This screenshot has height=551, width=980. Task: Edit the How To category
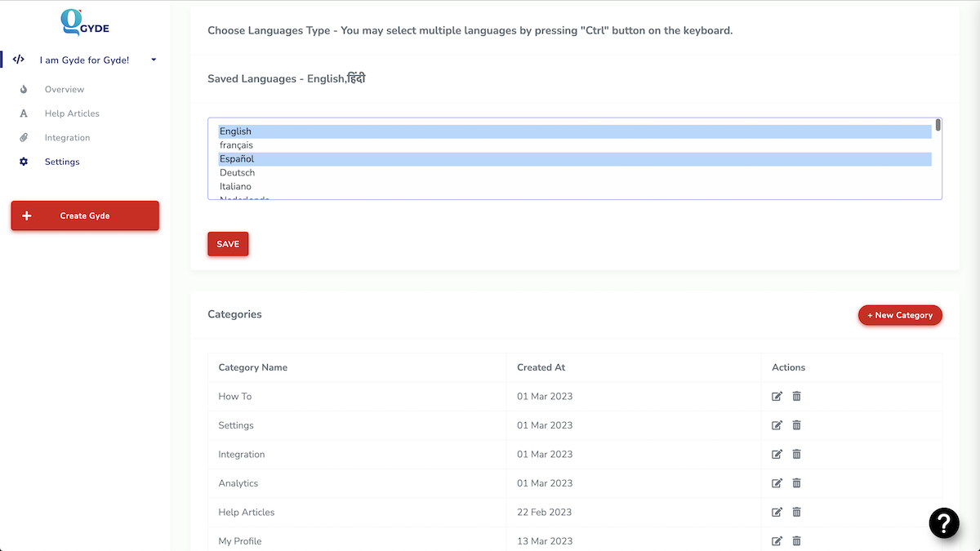777,397
